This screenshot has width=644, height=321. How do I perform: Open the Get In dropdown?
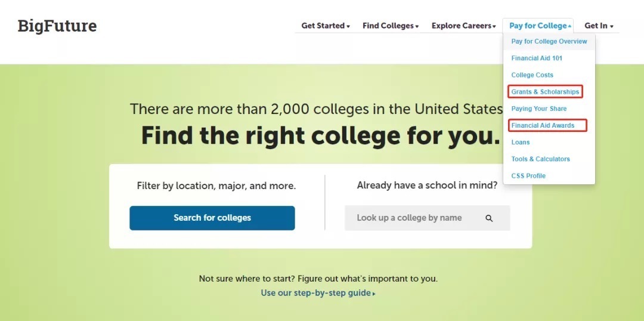599,26
